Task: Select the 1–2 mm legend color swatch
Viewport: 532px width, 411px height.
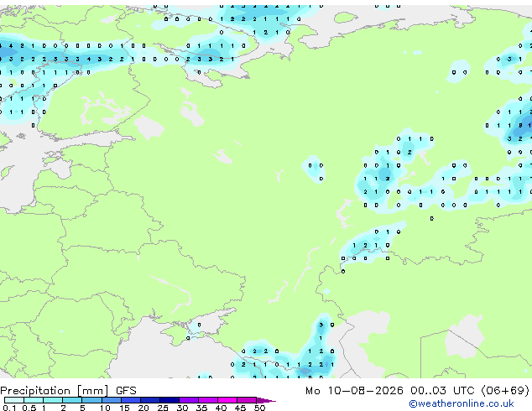Action: (53, 400)
